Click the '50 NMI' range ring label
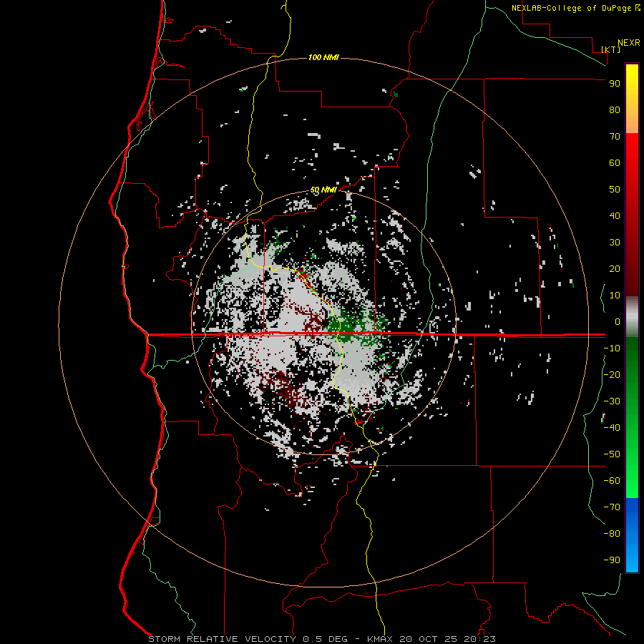This screenshot has height=644, width=644. 323,190
